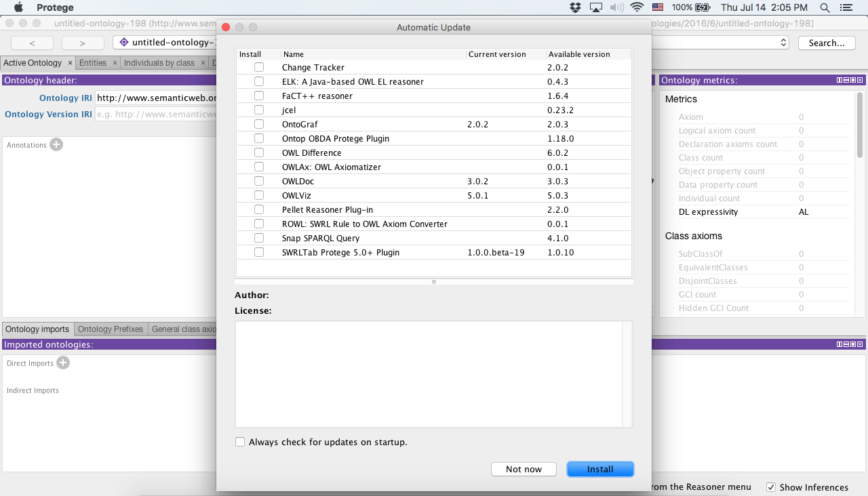Viewport: 868px width, 496px height.
Task: Close the Ontology metrics view
Action: coord(860,80)
